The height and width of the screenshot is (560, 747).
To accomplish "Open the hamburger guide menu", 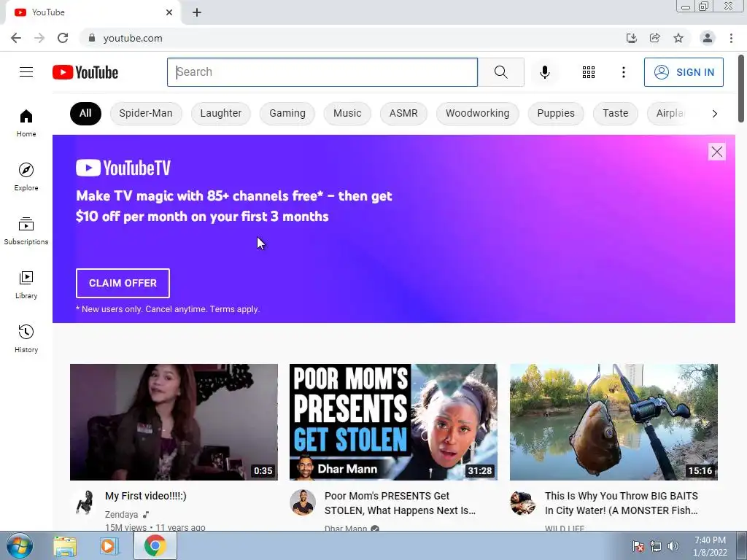I will point(26,72).
